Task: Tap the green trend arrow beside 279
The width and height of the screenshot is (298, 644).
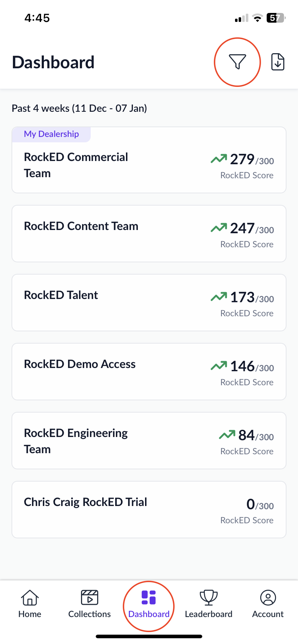Action: point(218,158)
